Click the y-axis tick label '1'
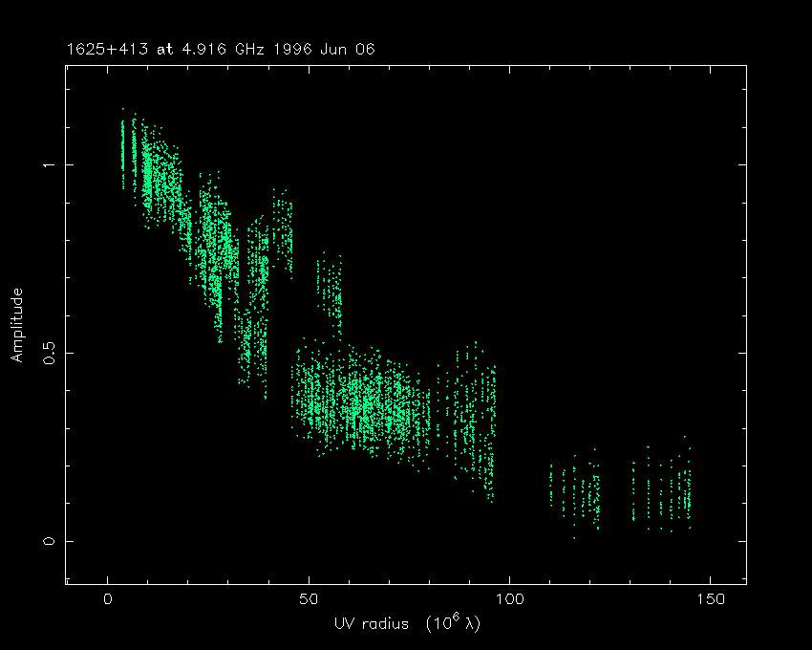 pyautogui.click(x=46, y=165)
